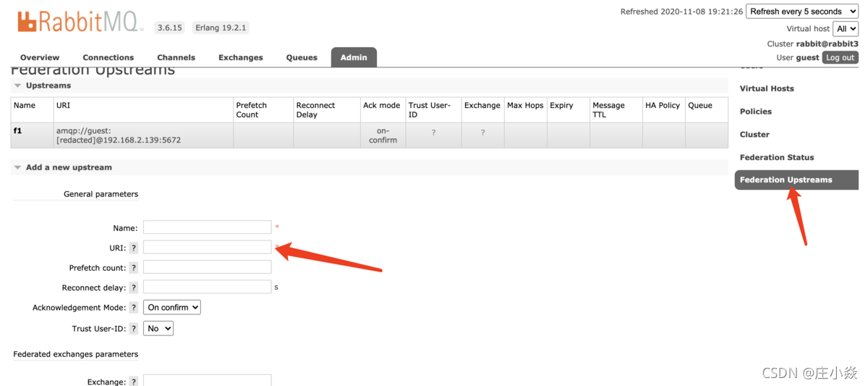The height and width of the screenshot is (386, 868).
Task: Open Federation Status in the sidebar
Action: click(777, 157)
